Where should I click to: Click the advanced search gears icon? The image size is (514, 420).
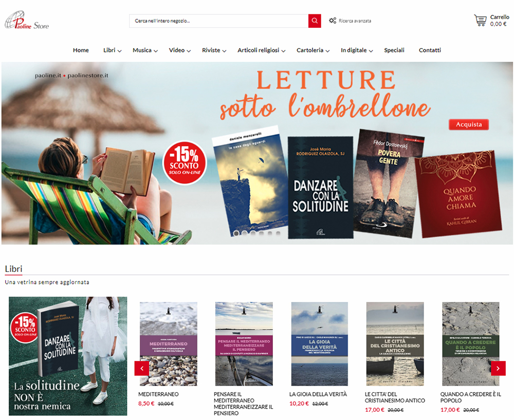(333, 21)
